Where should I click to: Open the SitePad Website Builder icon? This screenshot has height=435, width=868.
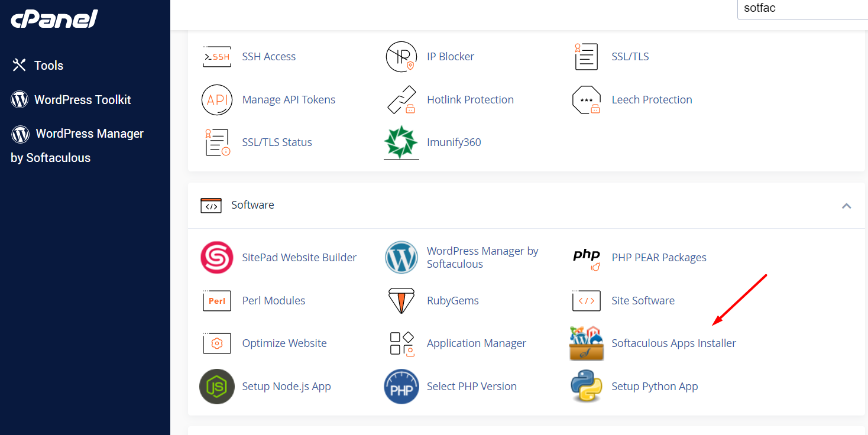[x=216, y=258]
